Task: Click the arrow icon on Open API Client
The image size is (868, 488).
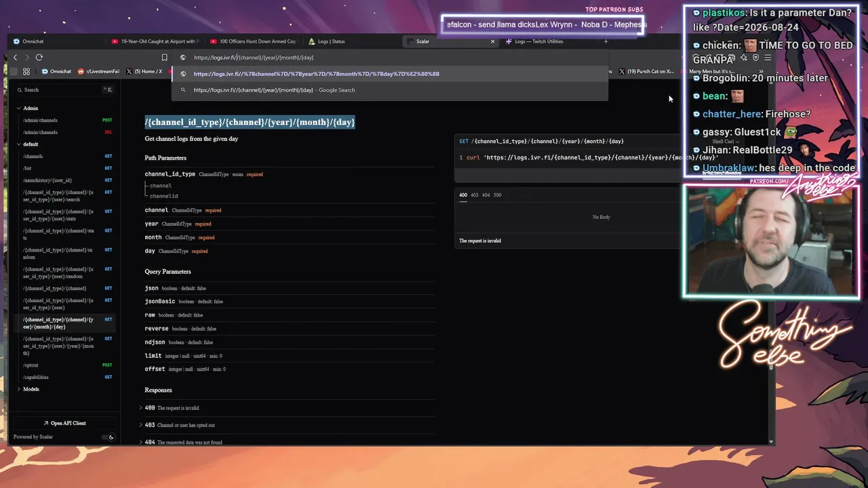Action: 46,423
